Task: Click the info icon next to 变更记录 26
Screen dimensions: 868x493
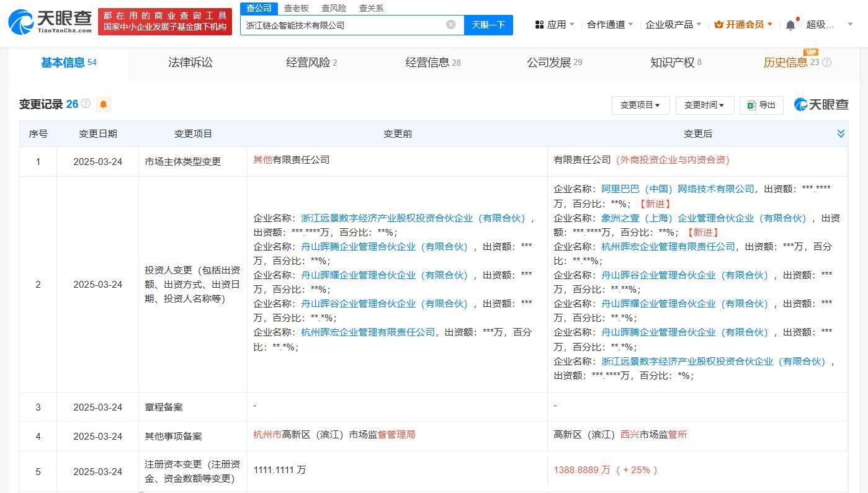Action: [86, 104]
